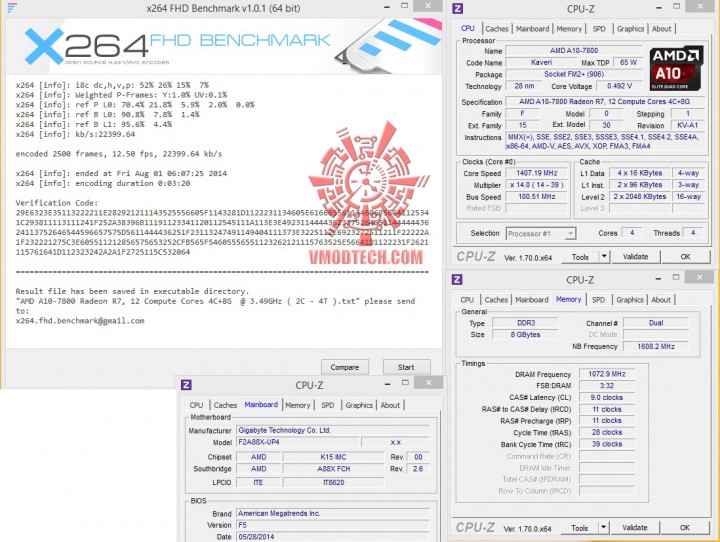Switch to Mainboard tab in the top CPU-Z window
This screenshot has width=720, height=542.
pos(532,28)
